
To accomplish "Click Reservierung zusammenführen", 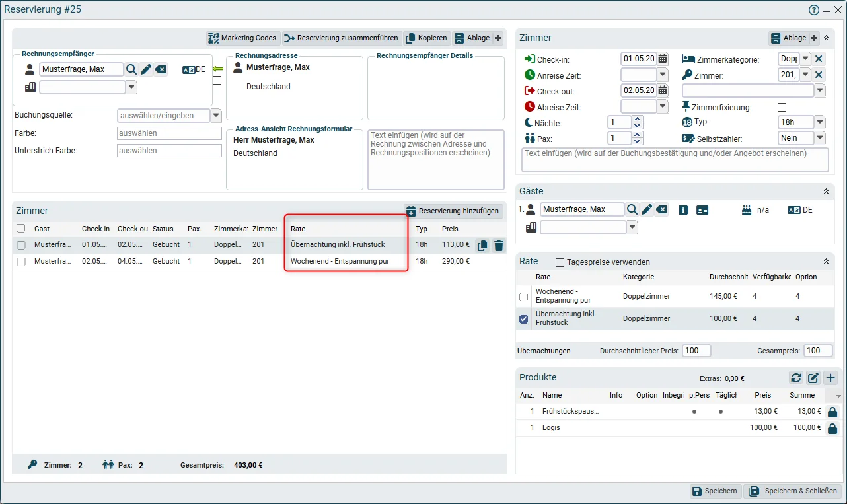I will point(342,38).
